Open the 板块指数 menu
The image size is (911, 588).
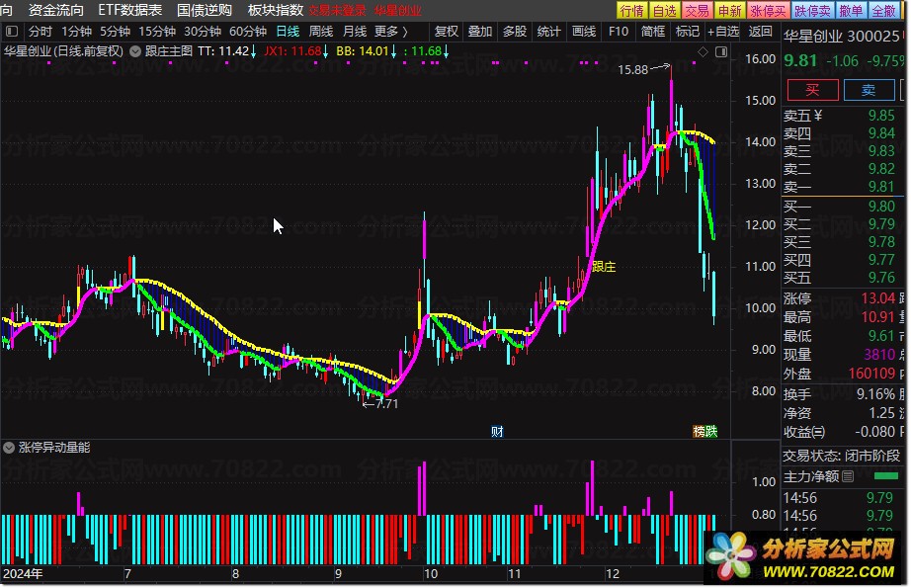[276, 10]
